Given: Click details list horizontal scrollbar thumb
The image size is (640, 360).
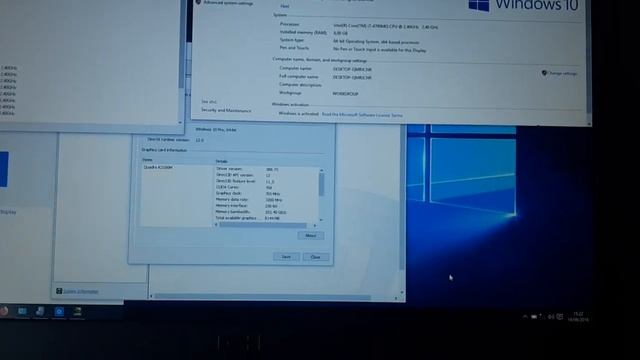Looking at the screenshot, I should tap(263, 225).
